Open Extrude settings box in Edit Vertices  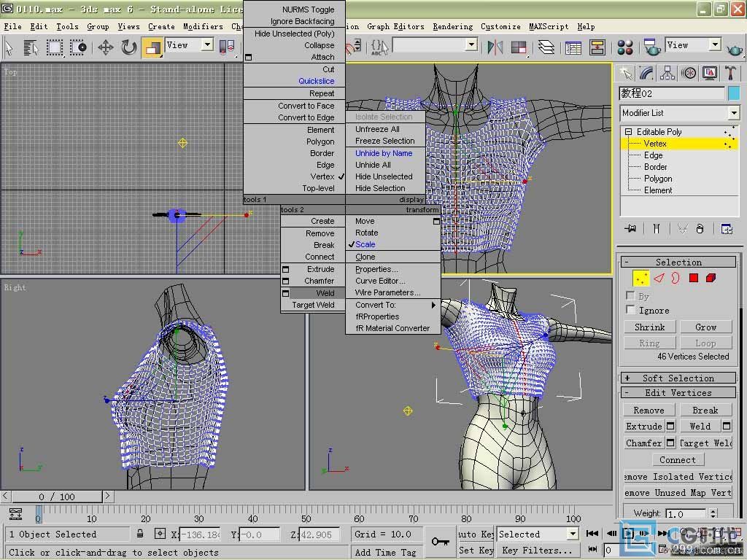(x=670, y=426)
